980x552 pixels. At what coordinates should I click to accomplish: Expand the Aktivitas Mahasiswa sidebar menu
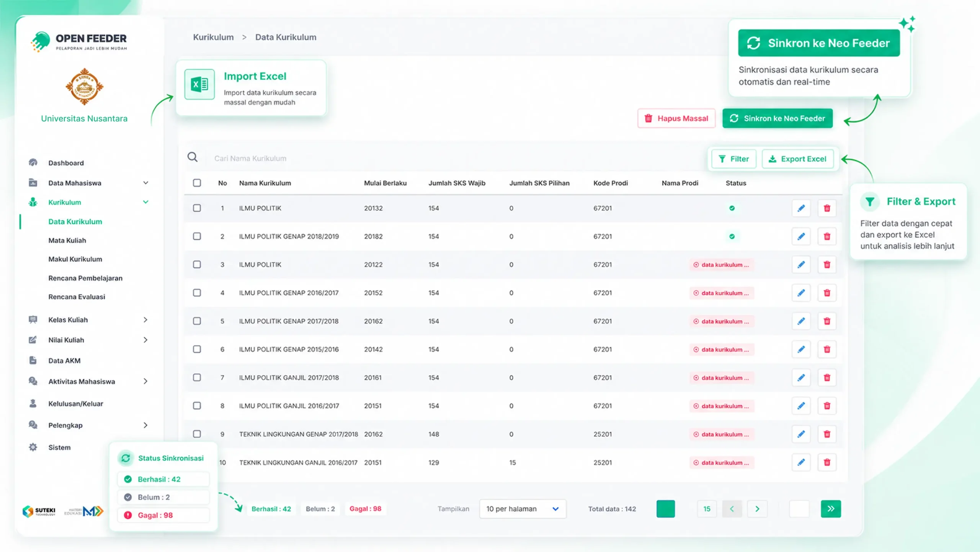(x=145, y=382)
